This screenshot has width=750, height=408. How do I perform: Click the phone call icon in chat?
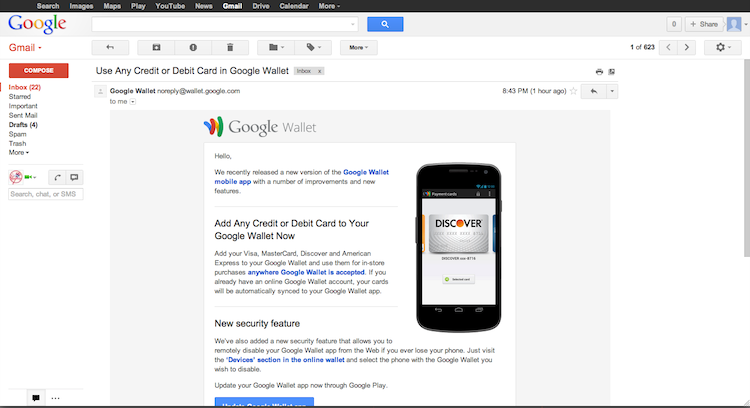(x=58, y=177)
